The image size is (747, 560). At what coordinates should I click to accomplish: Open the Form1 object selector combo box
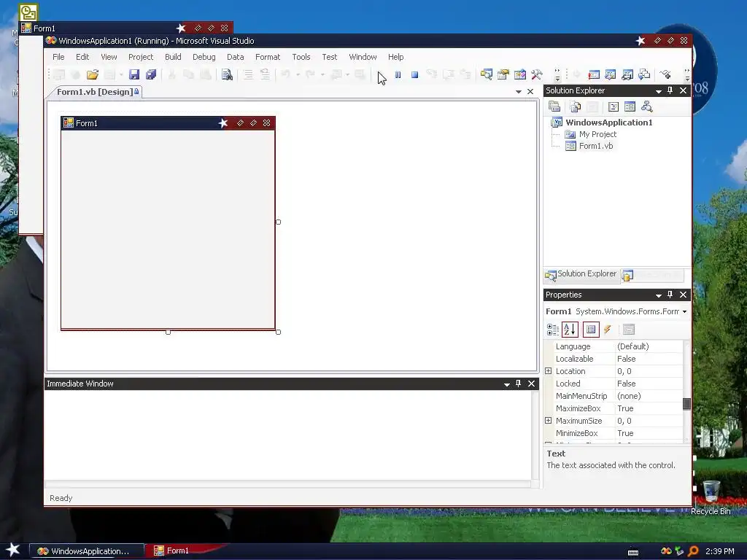tap(616, 311)
